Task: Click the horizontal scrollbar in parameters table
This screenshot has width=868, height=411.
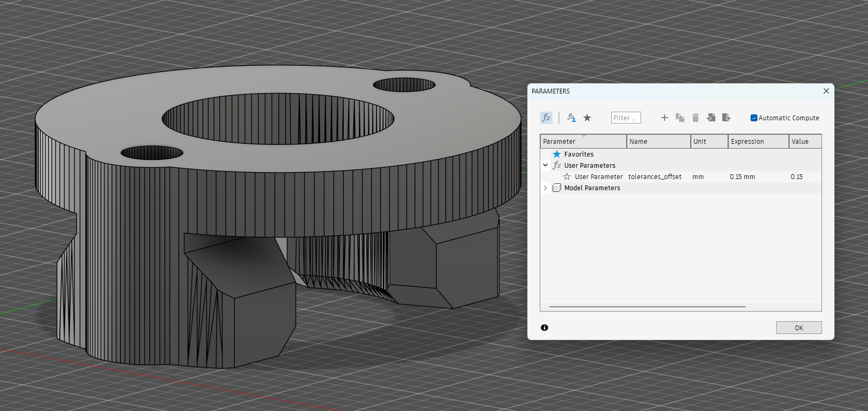Action: 647,307
